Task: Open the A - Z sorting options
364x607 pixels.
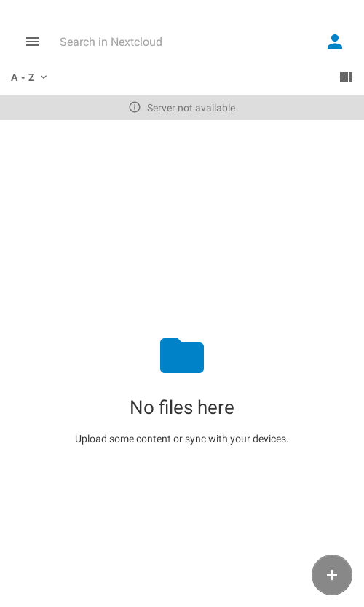Action: pos(29,77)
